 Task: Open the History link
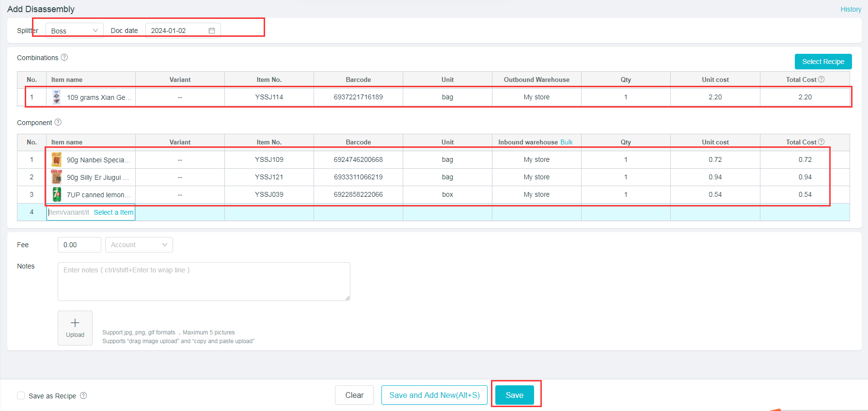click(x=851, y=9)
